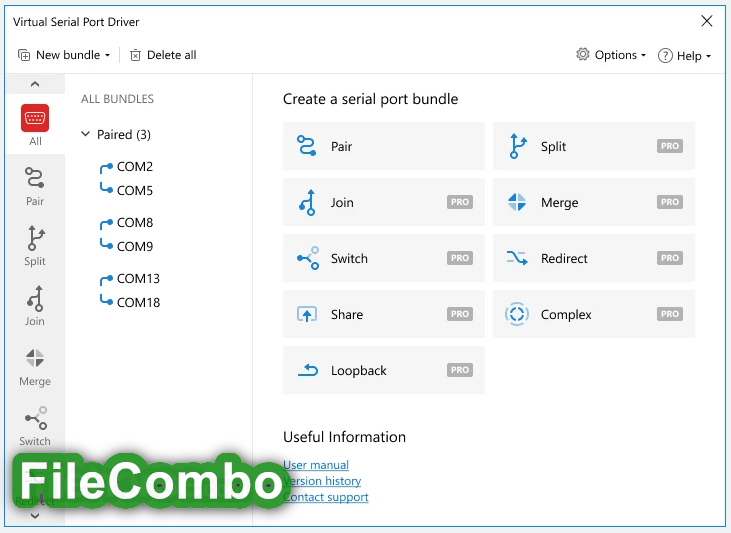The image size is (731, 533).
Task: Create a Join bundle tile
Action: 384,202
